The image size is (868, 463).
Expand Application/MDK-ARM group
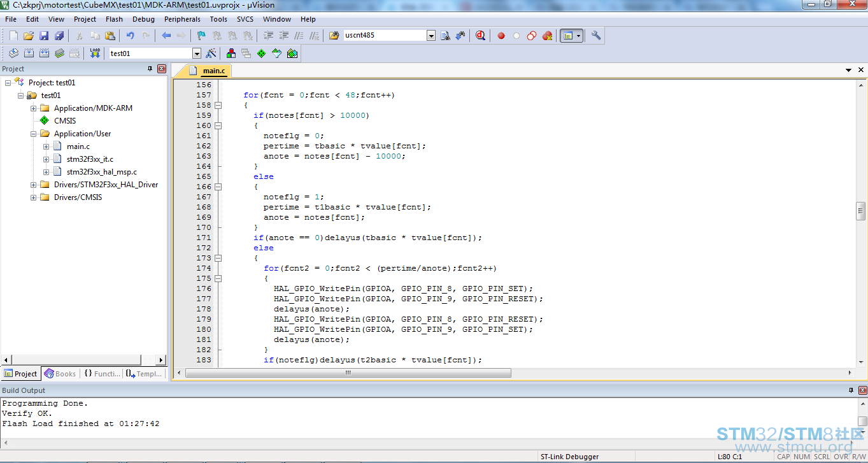[33, 108]
